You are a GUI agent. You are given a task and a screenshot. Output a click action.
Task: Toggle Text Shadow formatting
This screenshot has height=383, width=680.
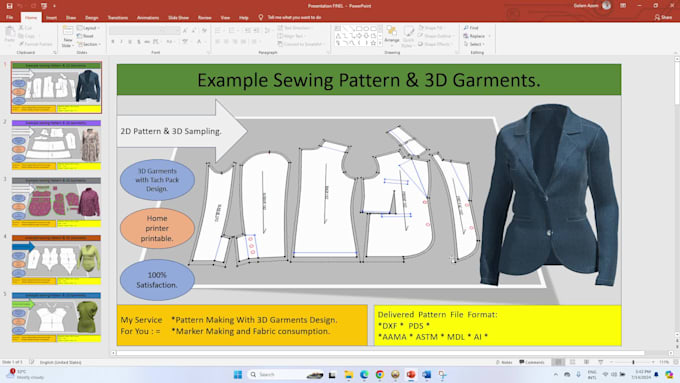coord(139,42)
